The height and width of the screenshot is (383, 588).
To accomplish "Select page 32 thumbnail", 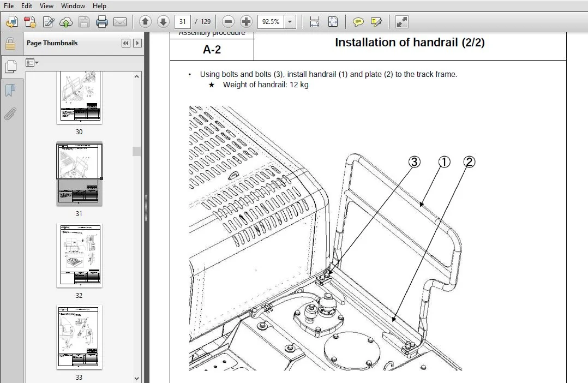I will click(x=79, y=256).
